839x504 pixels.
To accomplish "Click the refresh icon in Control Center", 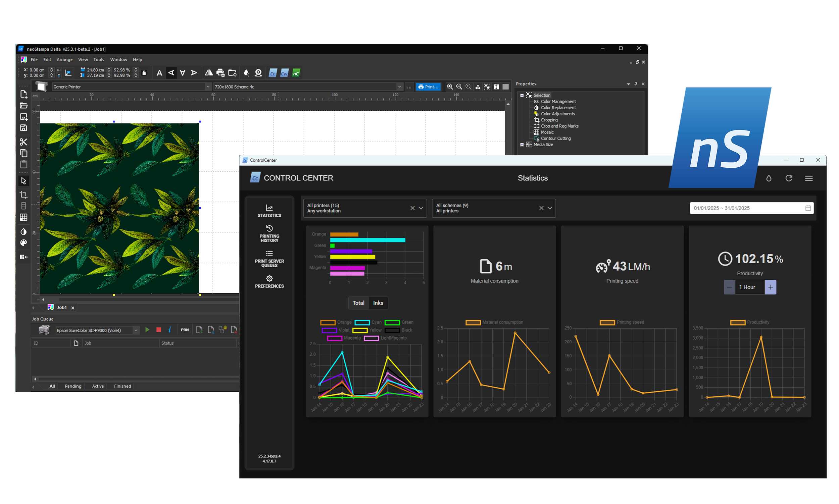I will pyautogui.click(x=789, y=178).
